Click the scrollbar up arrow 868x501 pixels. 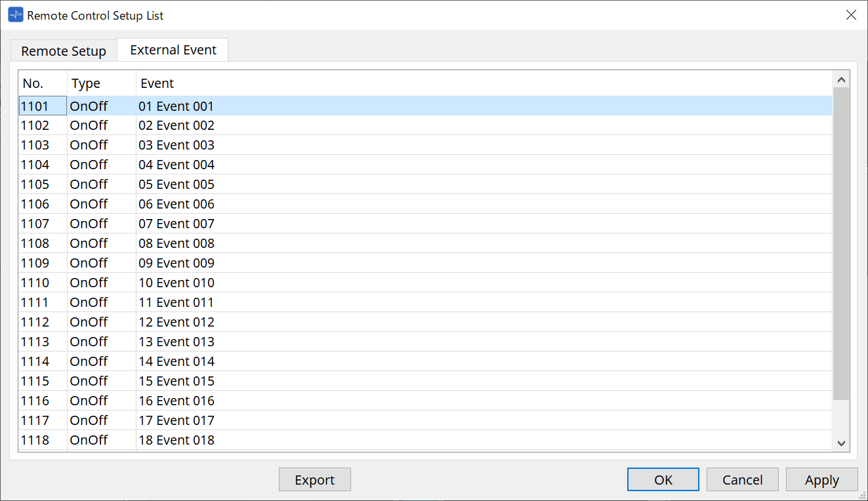[841, 79]
